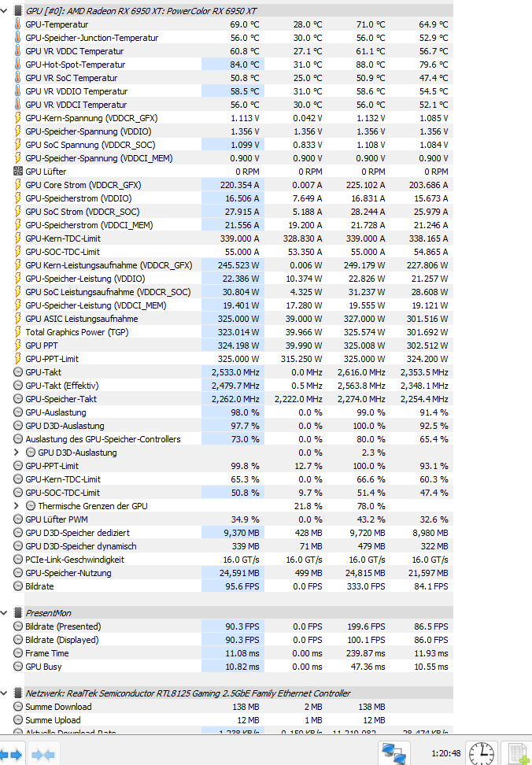The height and width of the screenshot is (765, 532).
Task: Select the Bildrate (Displayed) row label
Action: coord(62,640)
